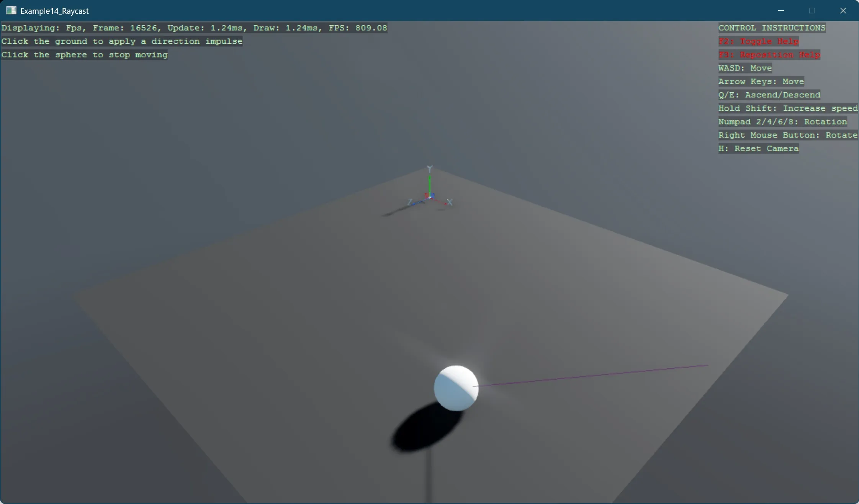Click the 'F3: Reposition Help' text
859x504 pixels.
[769, 55]
